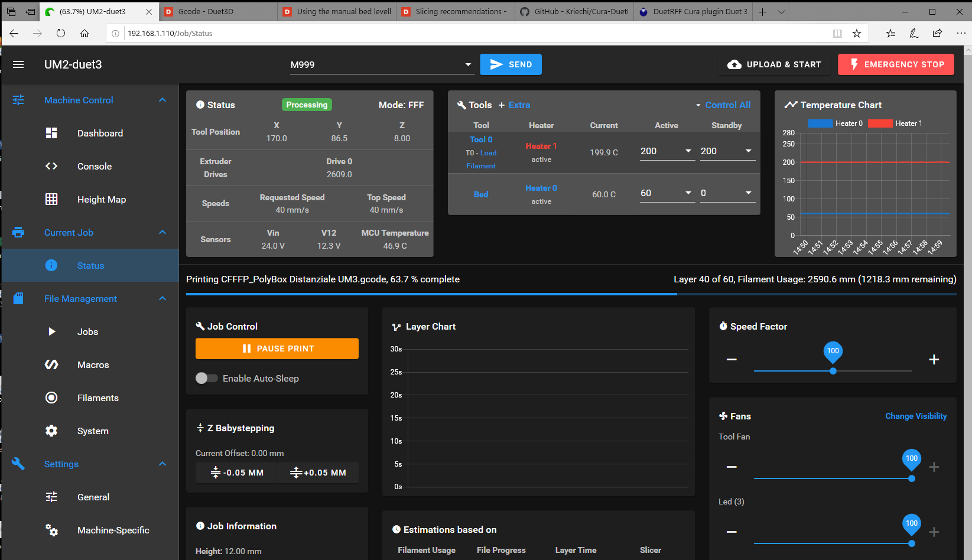The height and width of the screenshot is (560, 972).
Task: Open browser reading view icon
Action: click(x=837, y=33)
